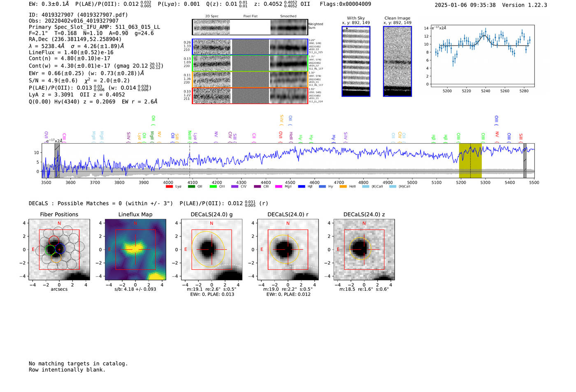Click the ID: 4019327907 line
This screenshot has width=576, height=392.
pyautogui.click(x=78, y=15)
